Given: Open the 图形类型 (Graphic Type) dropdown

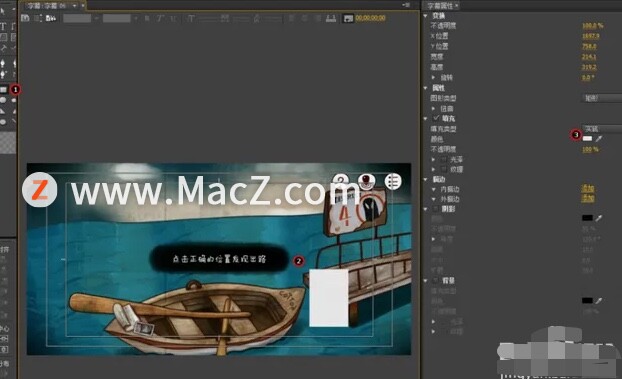Looking at the screenshot, I should [x=601, y=98].
